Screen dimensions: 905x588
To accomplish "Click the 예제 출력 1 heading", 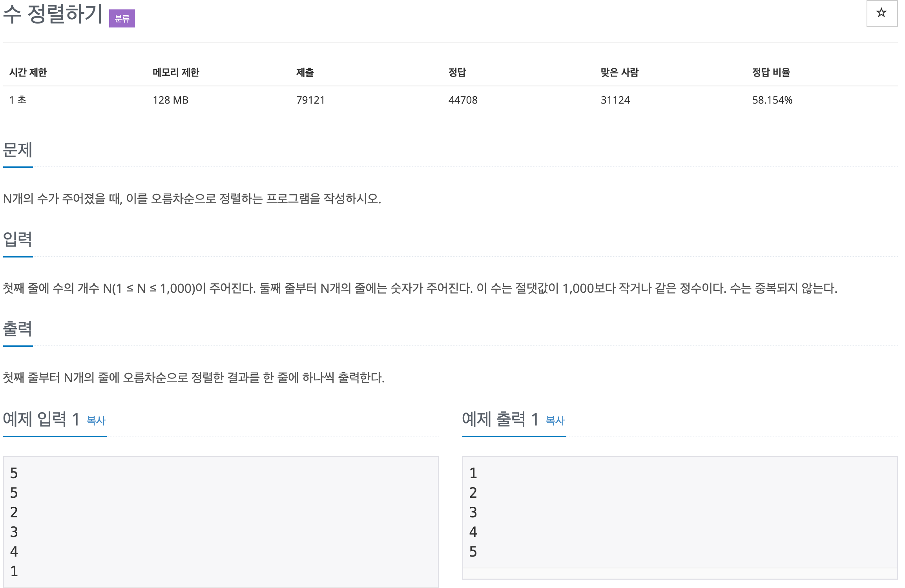I will click(500, 419).
